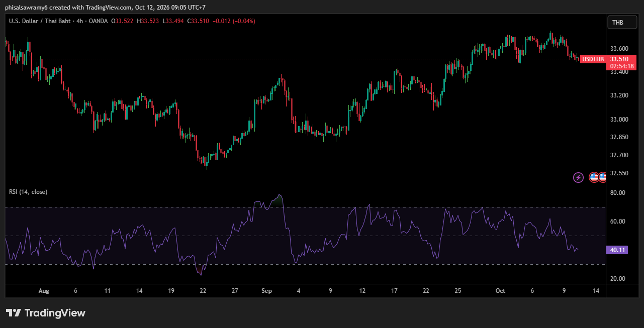This screenshot has height=328, width=644.
Task: Click the high value H33.523
Action: point(148,21)
